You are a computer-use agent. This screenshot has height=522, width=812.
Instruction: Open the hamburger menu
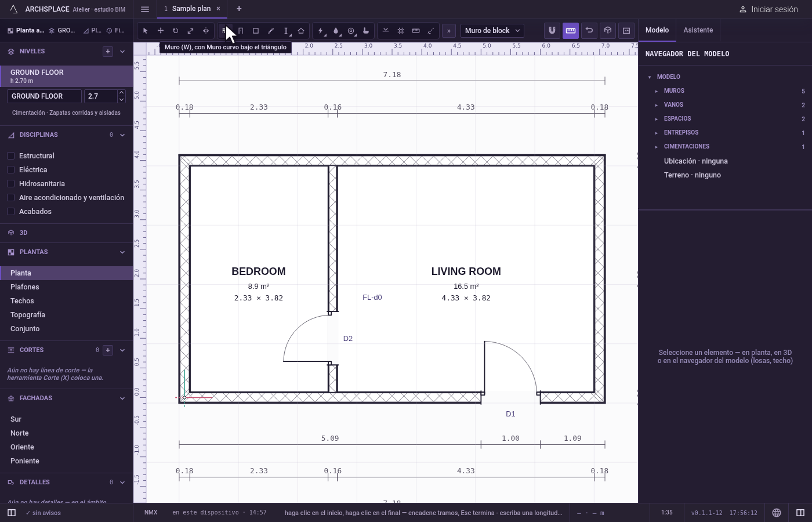[x=145, y=9]
